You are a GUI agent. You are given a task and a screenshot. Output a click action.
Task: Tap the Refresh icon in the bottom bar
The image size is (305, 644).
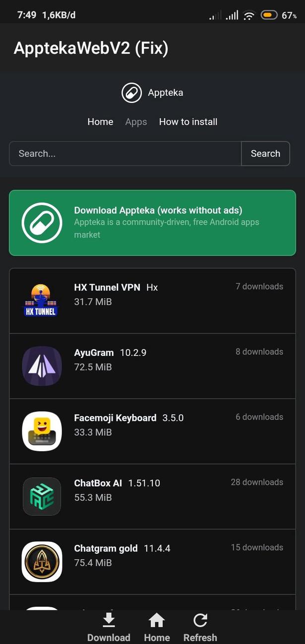pos(200,620)
